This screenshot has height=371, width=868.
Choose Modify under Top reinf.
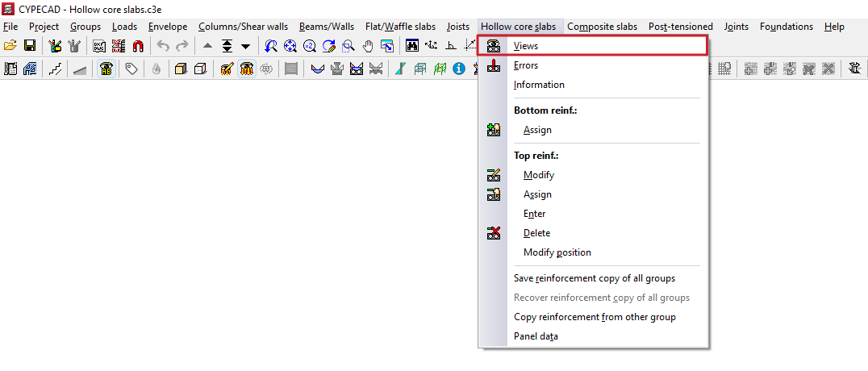pyautogui.click(x=593, y=175)
